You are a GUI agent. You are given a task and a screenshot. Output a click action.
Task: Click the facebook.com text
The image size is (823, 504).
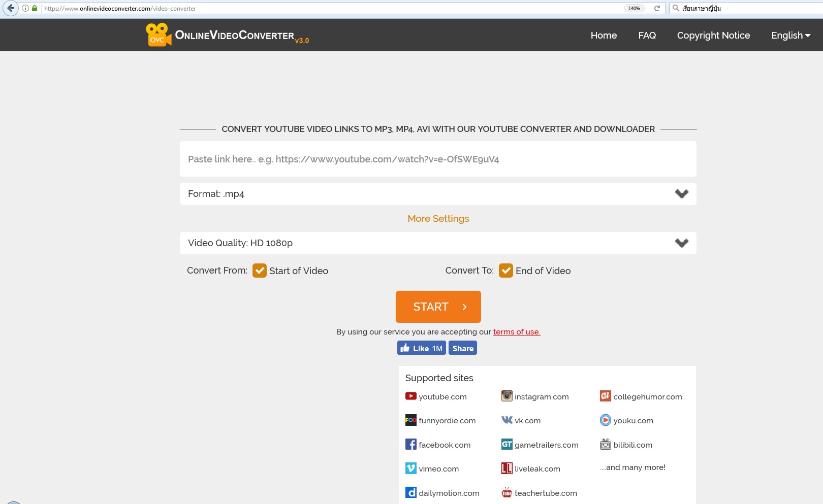point(445,445)
